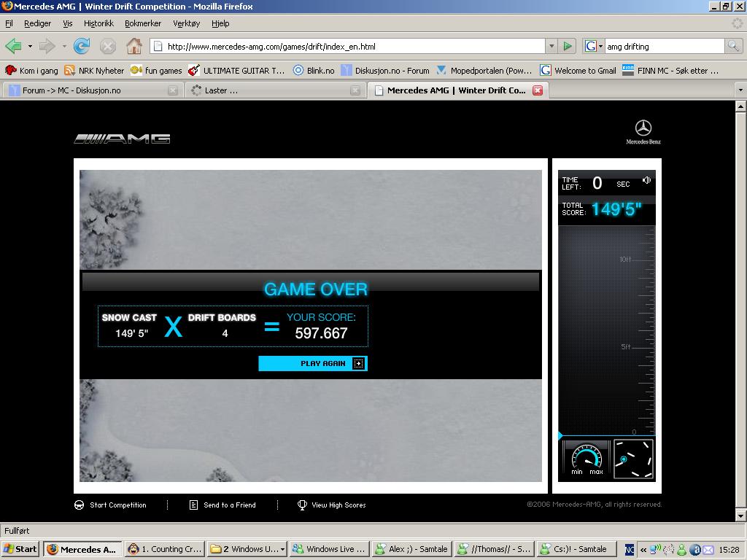Click the speedometer min max gauge
This screenshot has width=747, height=560.
tap(587, 459)
